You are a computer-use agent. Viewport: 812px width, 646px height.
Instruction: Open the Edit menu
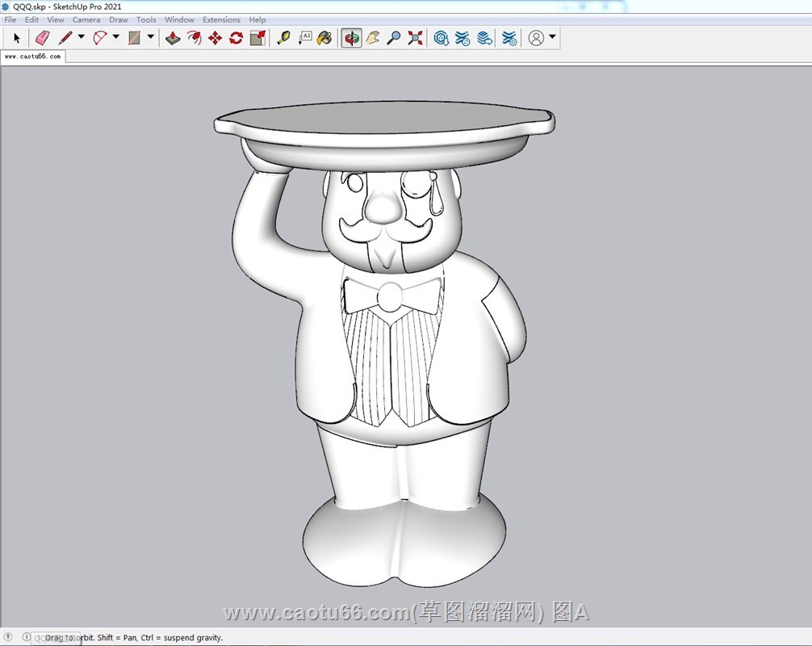[x=31, y=19]
